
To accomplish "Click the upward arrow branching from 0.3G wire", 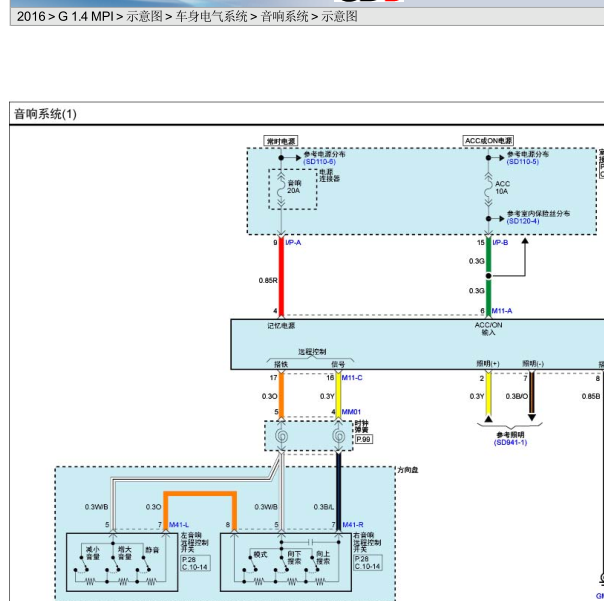I will [525, 242].
